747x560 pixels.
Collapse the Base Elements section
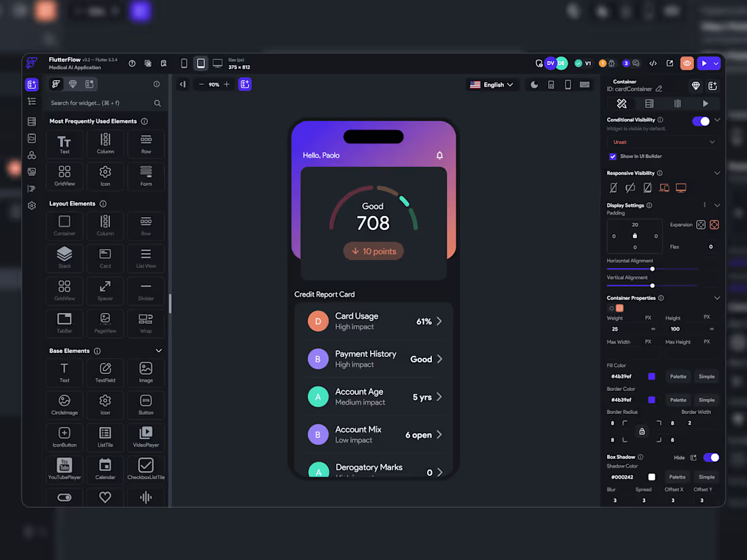[x=159, y=351]
